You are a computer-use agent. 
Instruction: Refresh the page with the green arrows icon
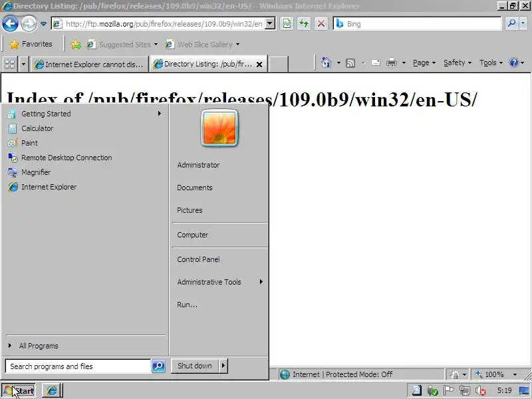click(304, 24)
